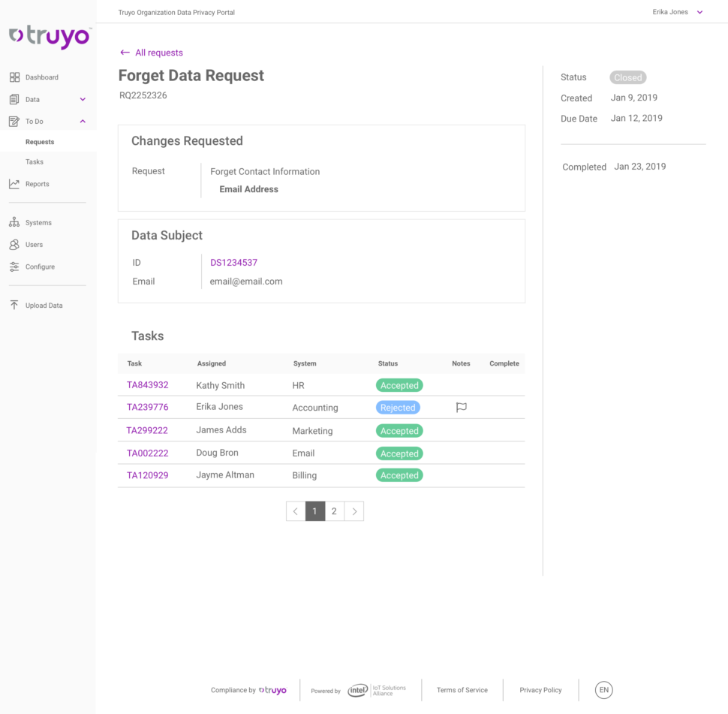Open data subject DS1234537 link
This screenshot has width=728, height=714.
[x=233, y=263]
